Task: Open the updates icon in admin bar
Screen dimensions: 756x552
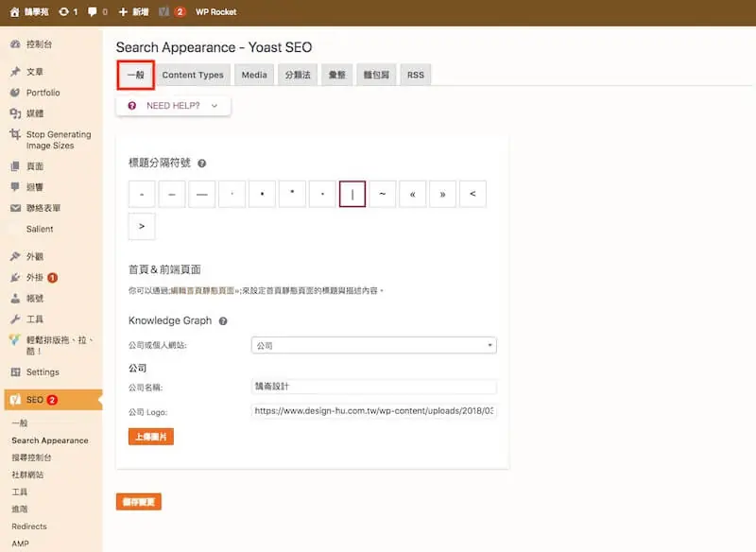Action: [x=63, y=12]
